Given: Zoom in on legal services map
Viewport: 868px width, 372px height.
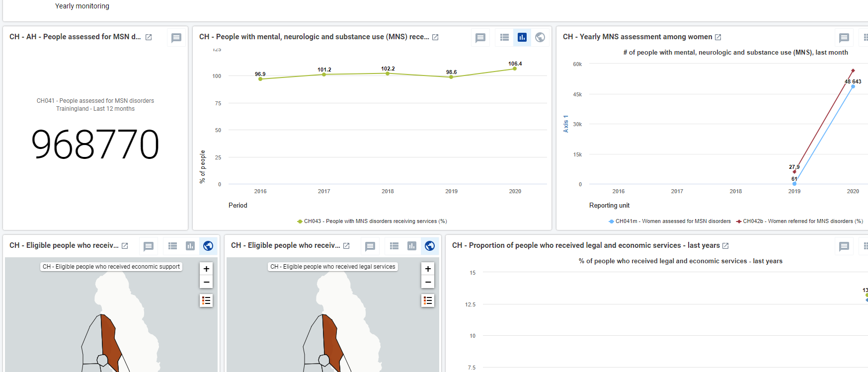Looking at the screenshot, I should pos(428,269).
